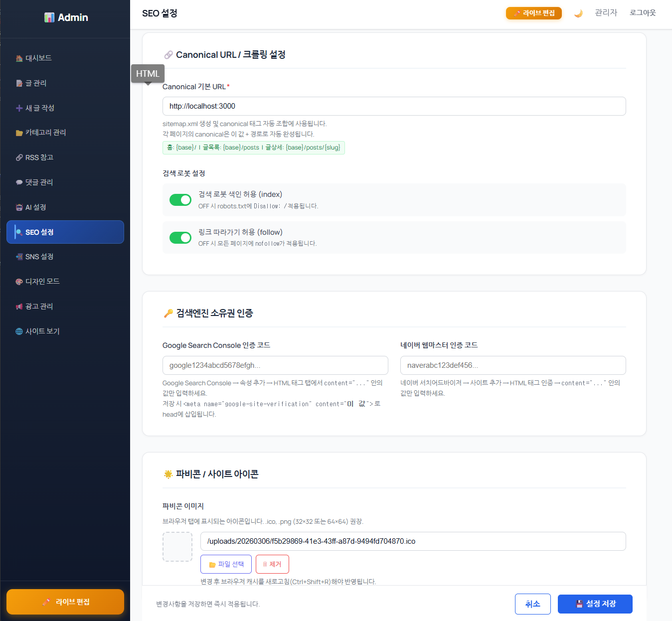Click the AI 설정 robot icon
The image size is (672, 621).
[19, 207]
